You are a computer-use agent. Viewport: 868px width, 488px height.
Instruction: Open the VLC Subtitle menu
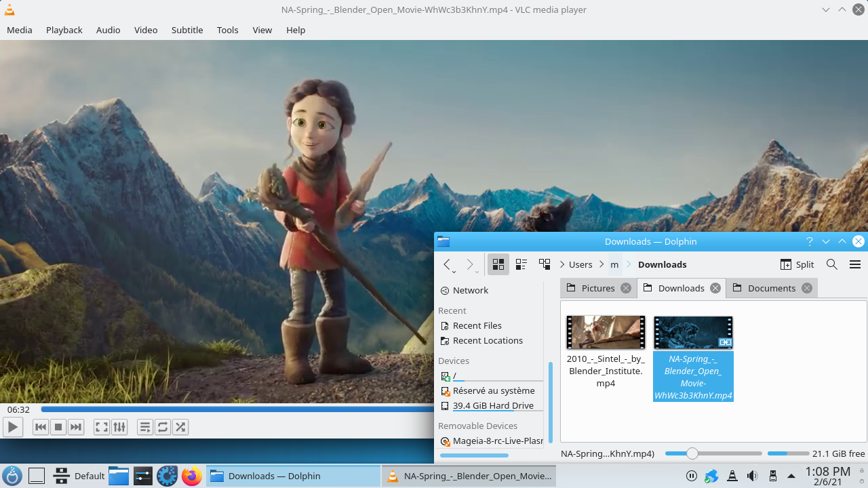(x=187, y=30)
